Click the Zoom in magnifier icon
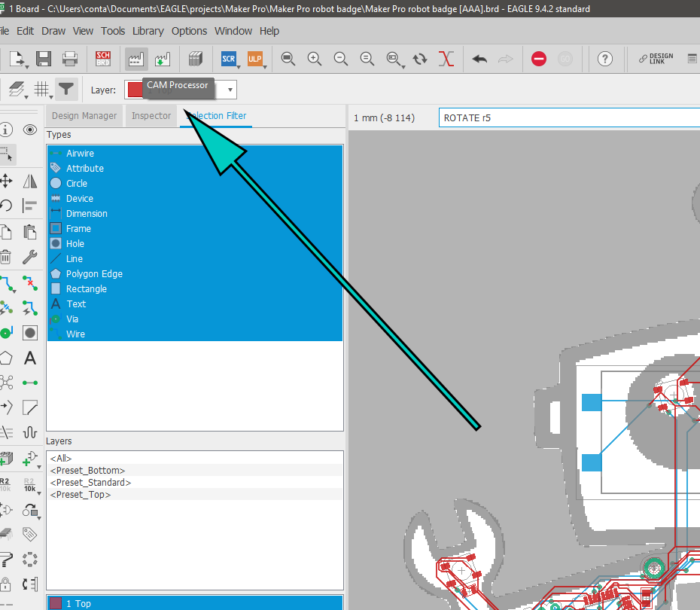Screen dimensions: 700x610 [x=315, y=59]
